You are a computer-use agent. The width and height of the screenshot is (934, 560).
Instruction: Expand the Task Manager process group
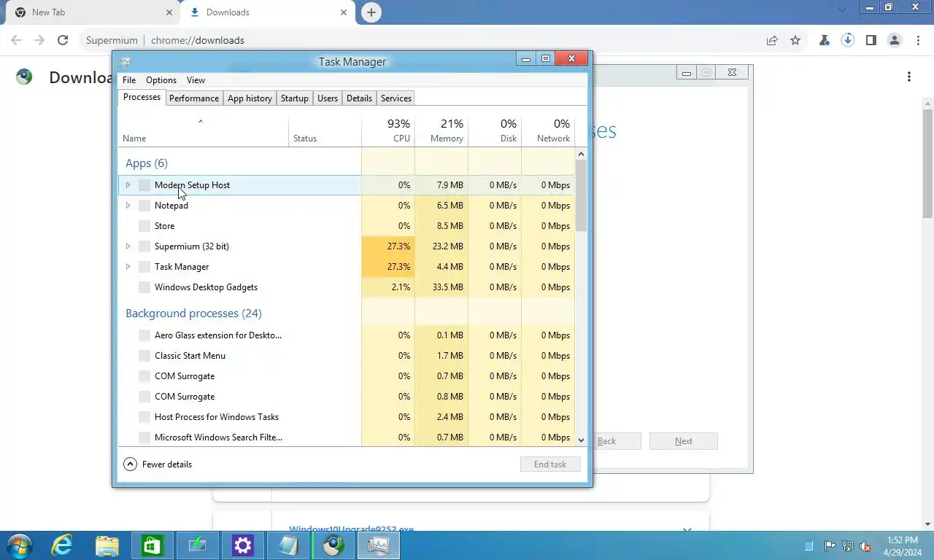click(x=128, y=267)
